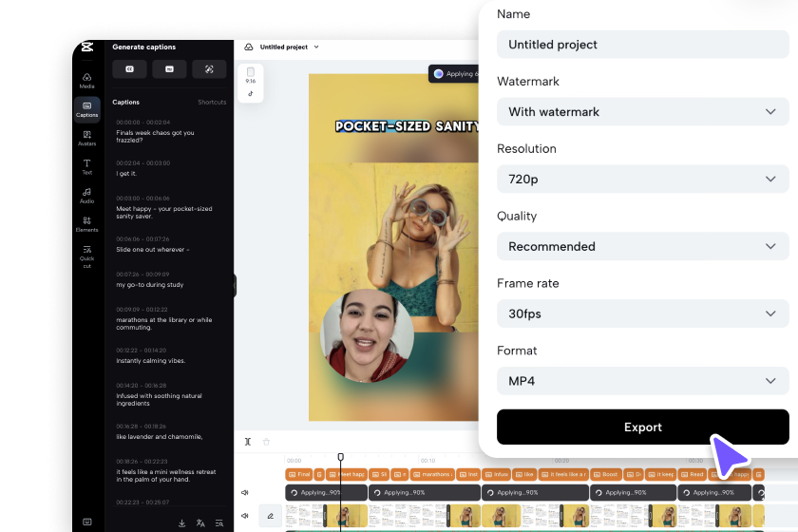The image size is (798, 532).
Task: Click the 00:10 mark on timeline ruler
Action: 428,460
